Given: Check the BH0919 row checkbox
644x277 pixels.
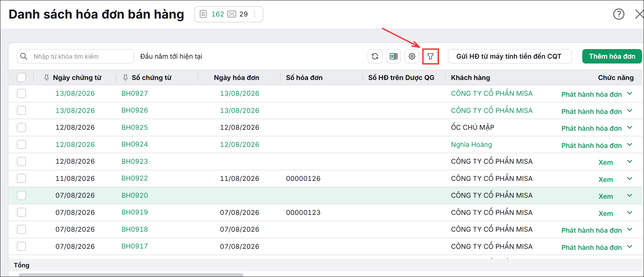Looking at the screenshot, I should click(x=22, y=212).
